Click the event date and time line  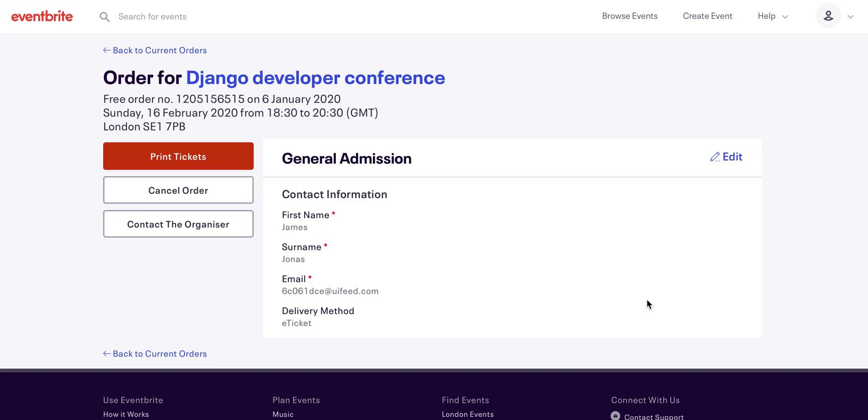point(241,112)
